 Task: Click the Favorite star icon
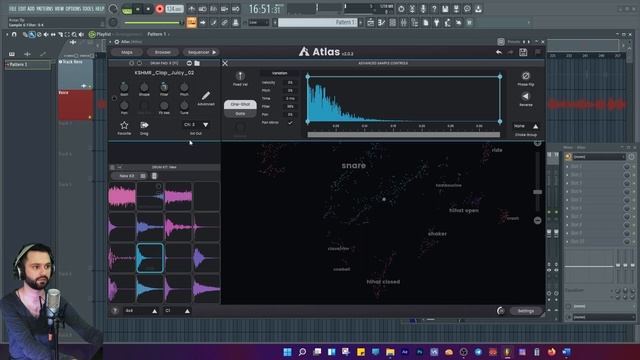point(124,125)
